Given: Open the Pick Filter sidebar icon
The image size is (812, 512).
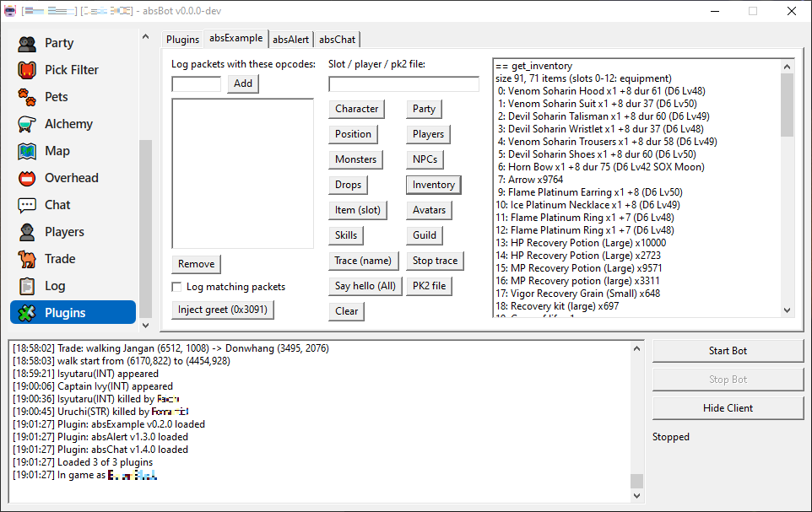Looking at the screenshot, I should point(27,70).
